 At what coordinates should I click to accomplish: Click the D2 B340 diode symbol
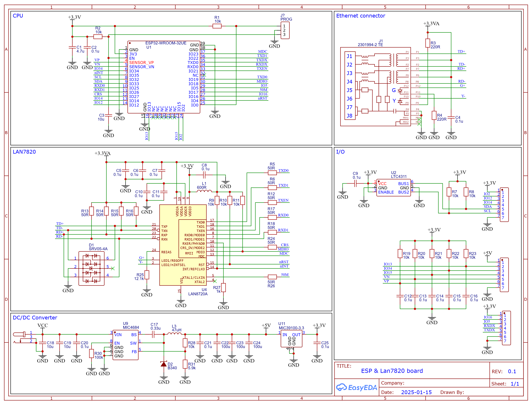pyautogui.click(x=164, y=364)
